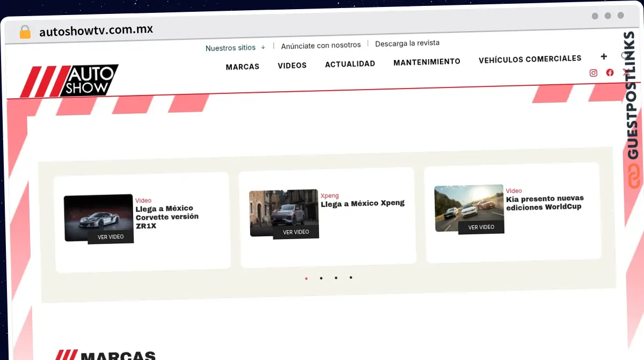This screenshot has width=644, height=360.
Task: Follow the Anúnciate con nosotros link
Action: [x=321, y=46]
